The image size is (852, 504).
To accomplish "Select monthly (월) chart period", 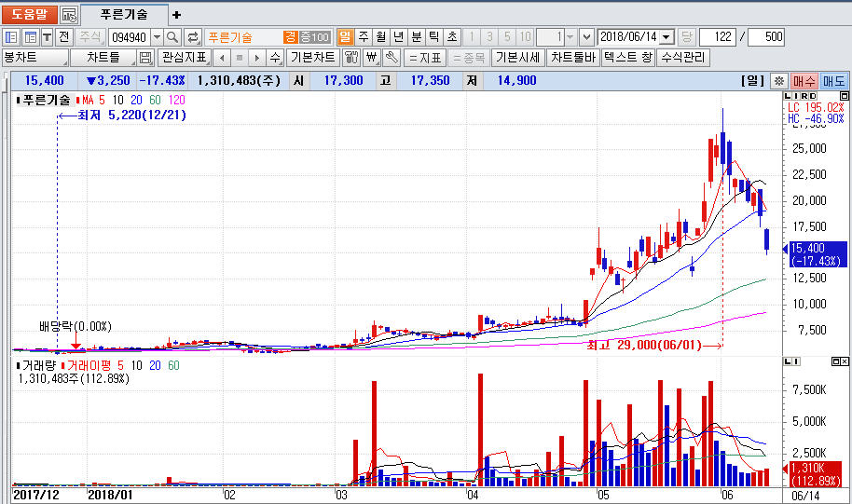I will [380, 37].
